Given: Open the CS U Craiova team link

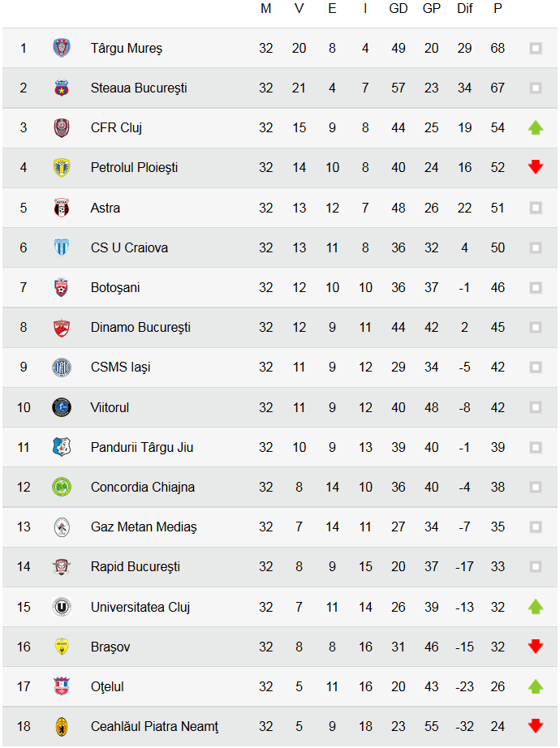Looking at the screenshot, I should [x=129, y=247].
